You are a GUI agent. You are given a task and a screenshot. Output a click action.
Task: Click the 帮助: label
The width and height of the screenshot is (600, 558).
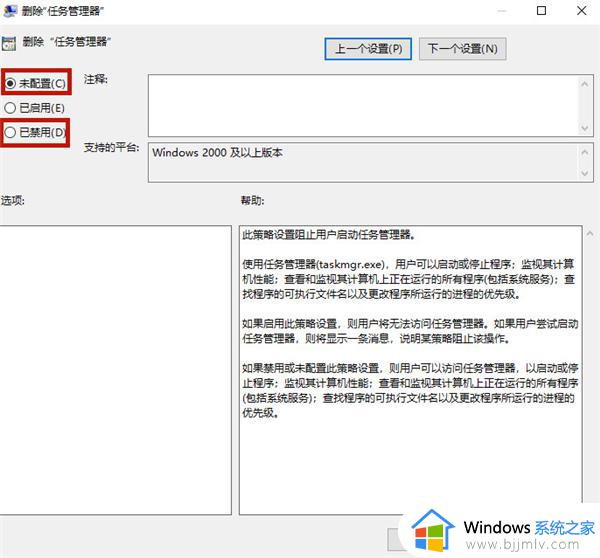[x=253, y=200]
